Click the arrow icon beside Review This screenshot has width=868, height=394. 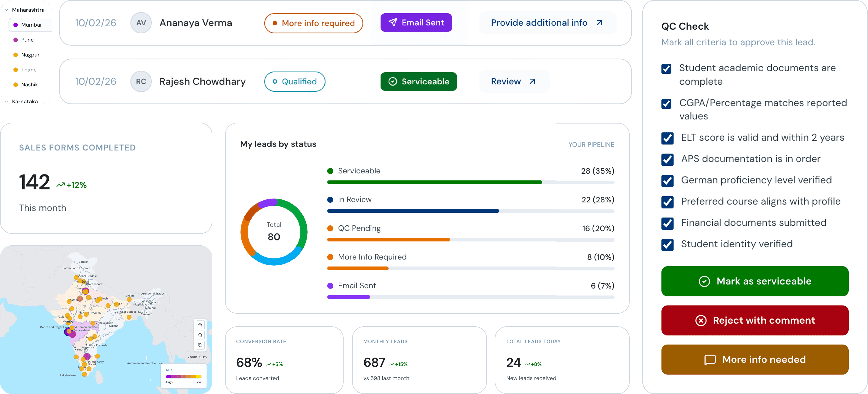532,82
